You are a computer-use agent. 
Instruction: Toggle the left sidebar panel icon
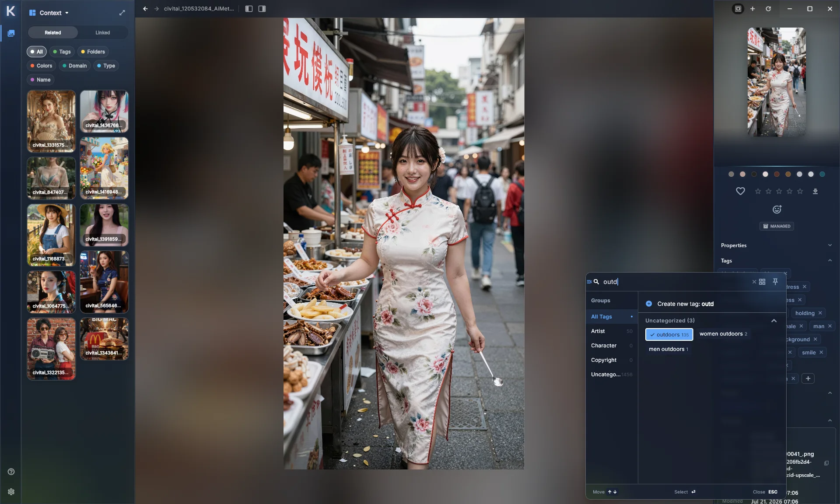coord(249,9)
